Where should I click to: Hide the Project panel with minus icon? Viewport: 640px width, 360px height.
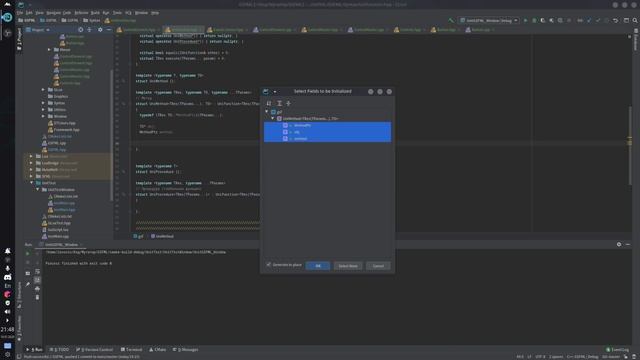(109, 30)
